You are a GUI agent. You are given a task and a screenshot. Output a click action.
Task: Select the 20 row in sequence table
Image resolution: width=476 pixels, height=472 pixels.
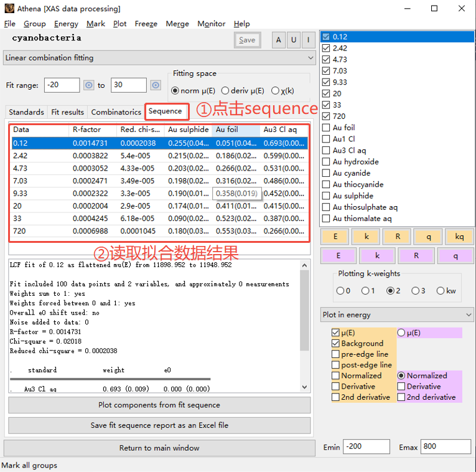160,206
